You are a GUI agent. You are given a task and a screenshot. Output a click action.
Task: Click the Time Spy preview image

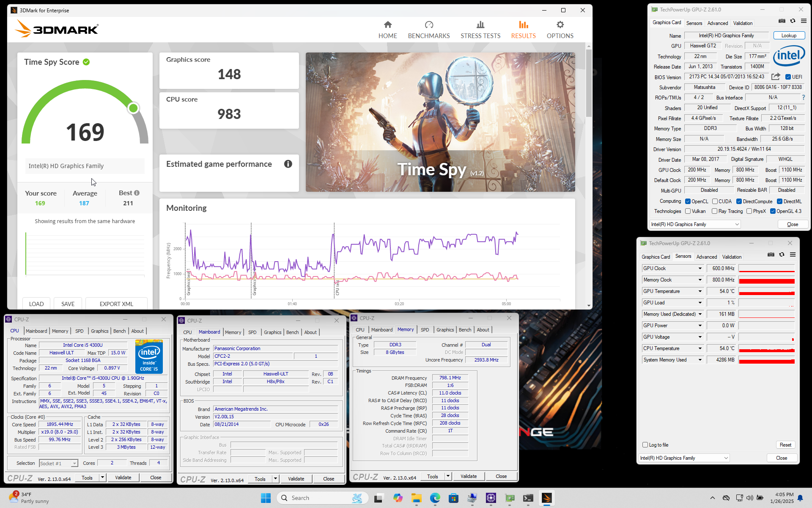click(x=440, y=122)
